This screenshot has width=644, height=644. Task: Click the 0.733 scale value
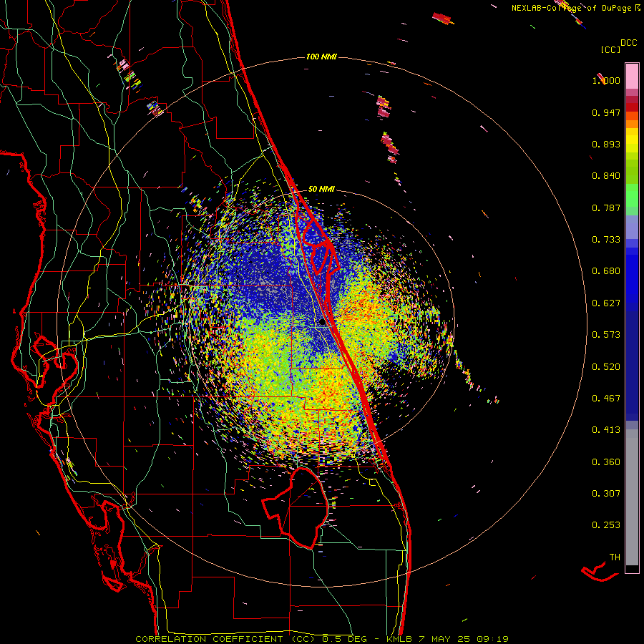pyautogui.click(x=606, y=240)
